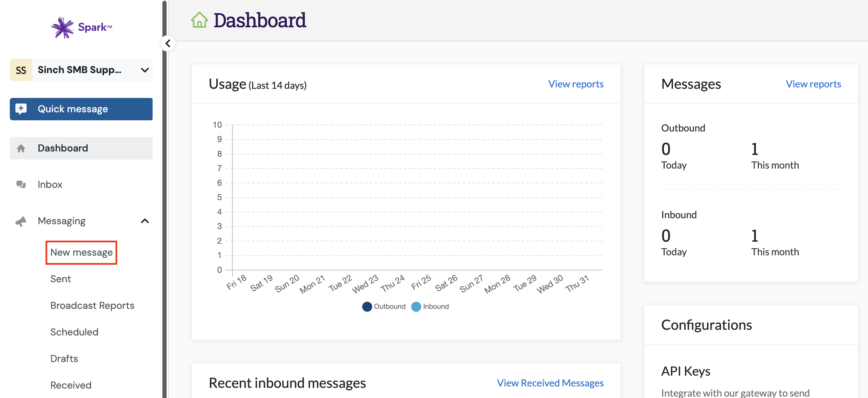The height and width of the screenshot is (398, 868).
Task: Click the sidebar vertical scrollbar
Action: tap(164, 199)
